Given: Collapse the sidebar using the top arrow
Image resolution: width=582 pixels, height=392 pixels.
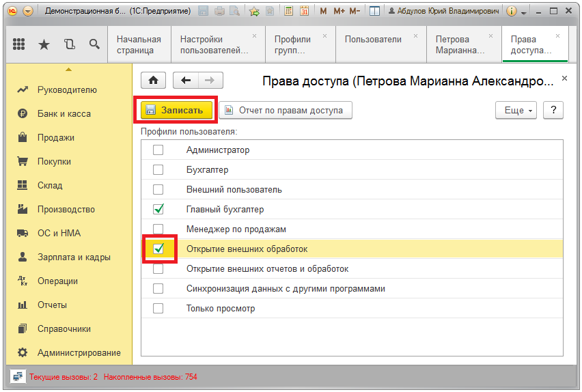Looking at the screenshot, I should click(68, 69).
